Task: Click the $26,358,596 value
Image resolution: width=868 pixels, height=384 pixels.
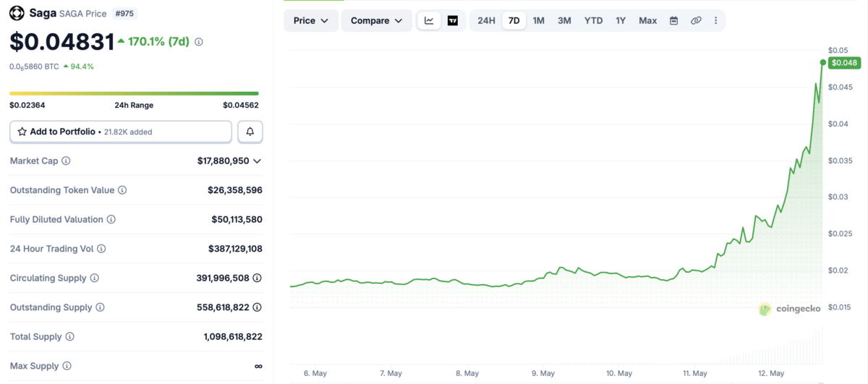Action: (x=235, y=190)
